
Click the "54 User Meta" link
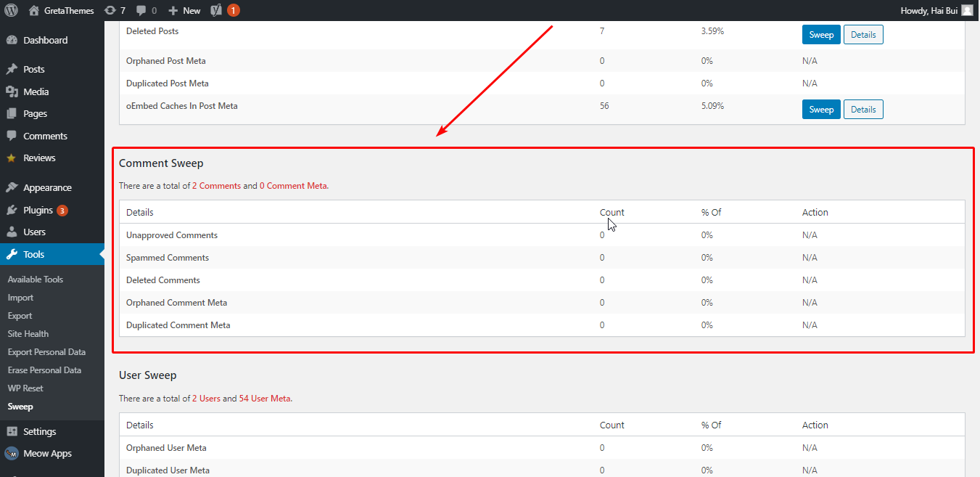[264, 398]
